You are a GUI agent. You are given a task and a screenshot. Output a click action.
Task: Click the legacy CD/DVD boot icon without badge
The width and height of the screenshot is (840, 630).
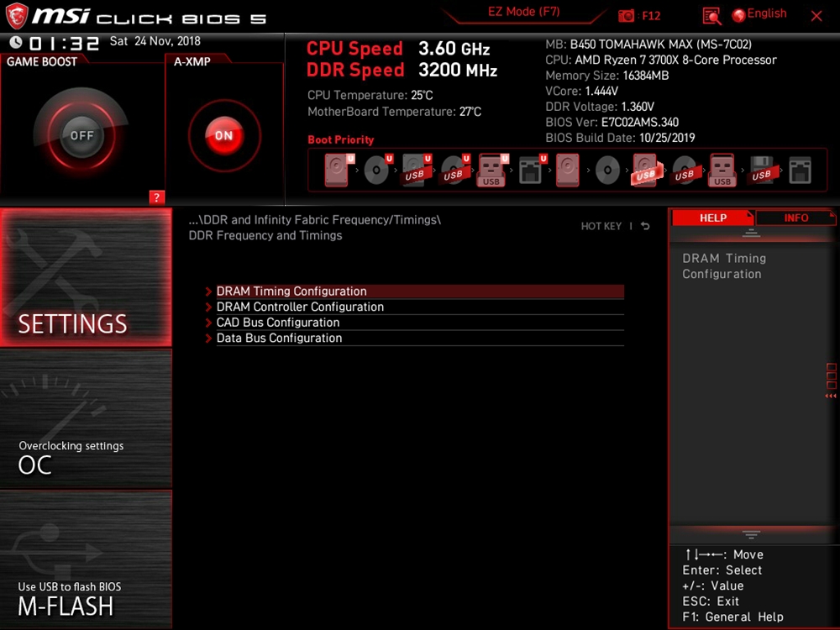(607, 171)
